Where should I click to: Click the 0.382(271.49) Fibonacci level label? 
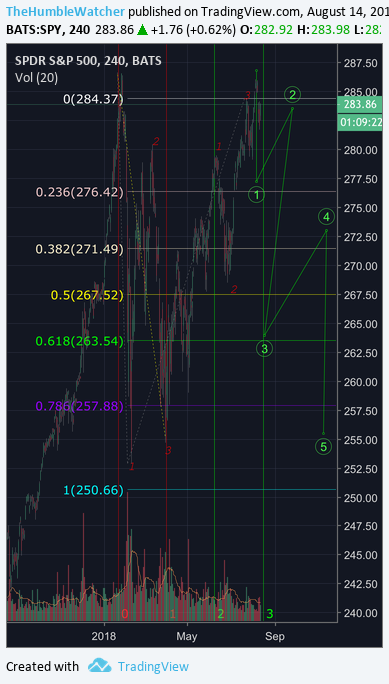(80, 249)
